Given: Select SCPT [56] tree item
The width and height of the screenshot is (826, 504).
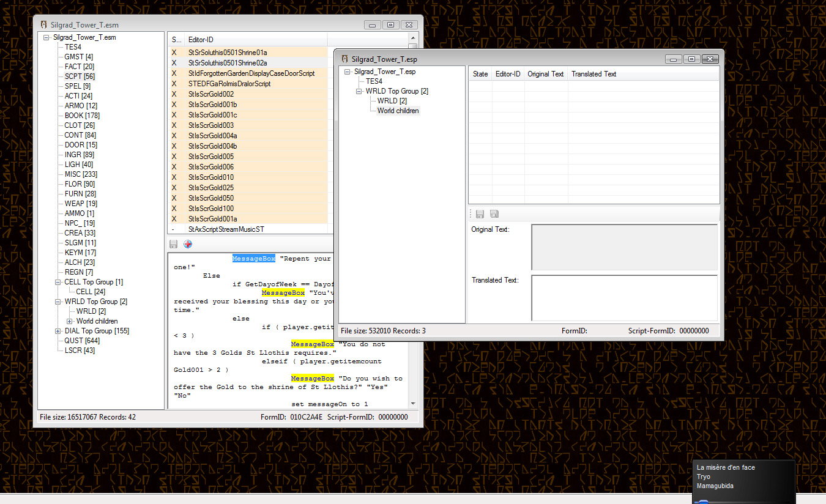Looking at the screenshot, I should pyautogui.click(x=80, y=76).
